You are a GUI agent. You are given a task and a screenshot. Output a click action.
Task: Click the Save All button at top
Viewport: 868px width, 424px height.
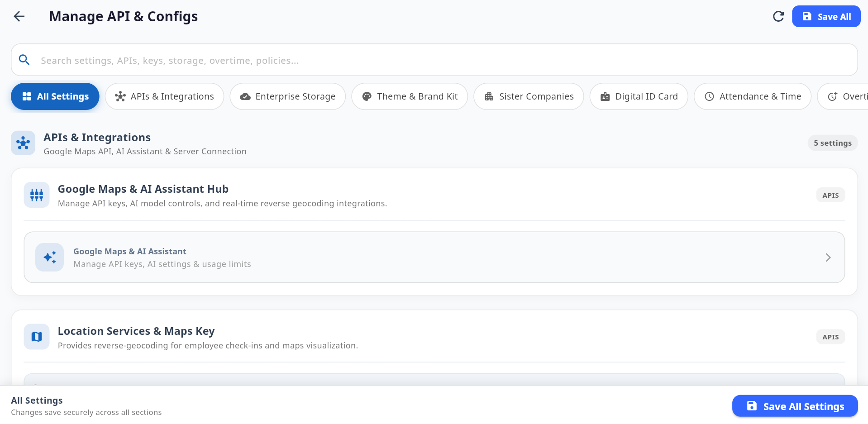pyautogui.click(x=826, y=17)
